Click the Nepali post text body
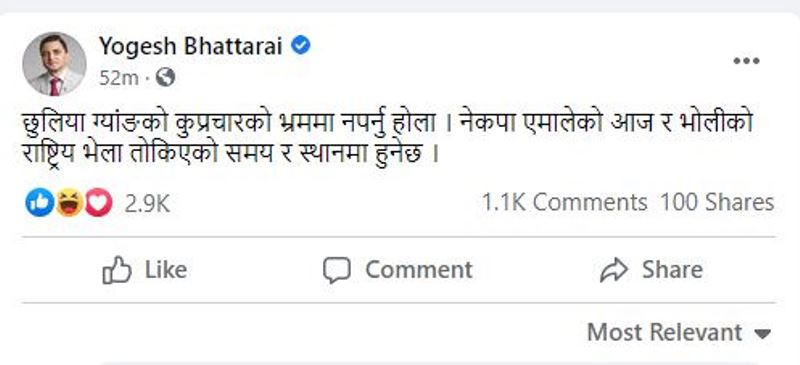 [388, 139]
